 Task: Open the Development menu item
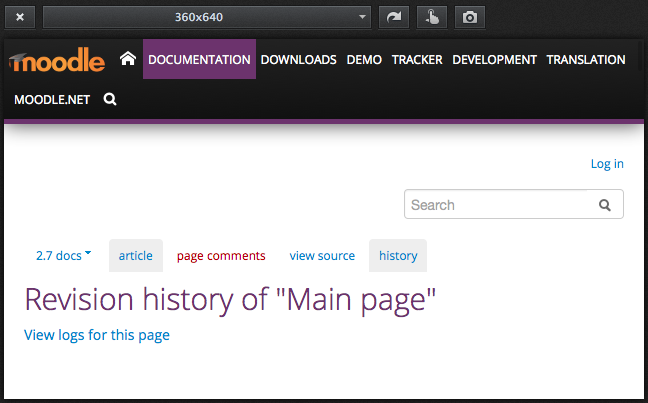pos(494,60)
